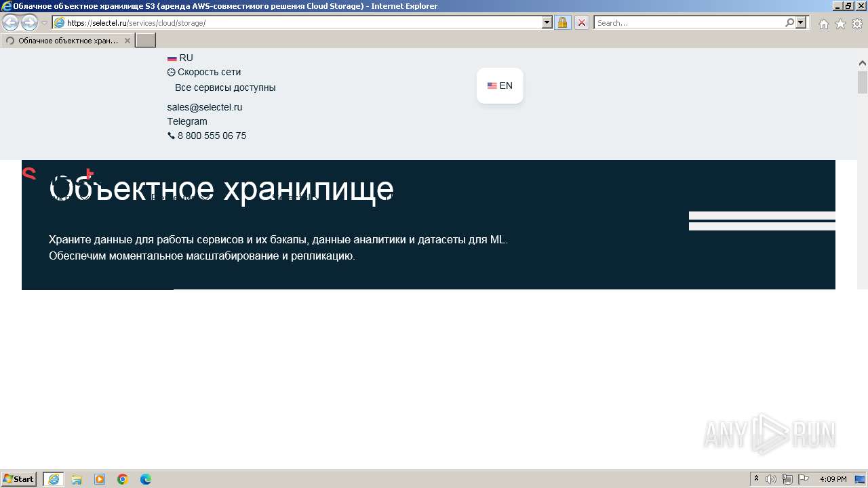Open Internet Explorer taskbar icon
Screen dimensions: 868x488
(x=54, y=479)
